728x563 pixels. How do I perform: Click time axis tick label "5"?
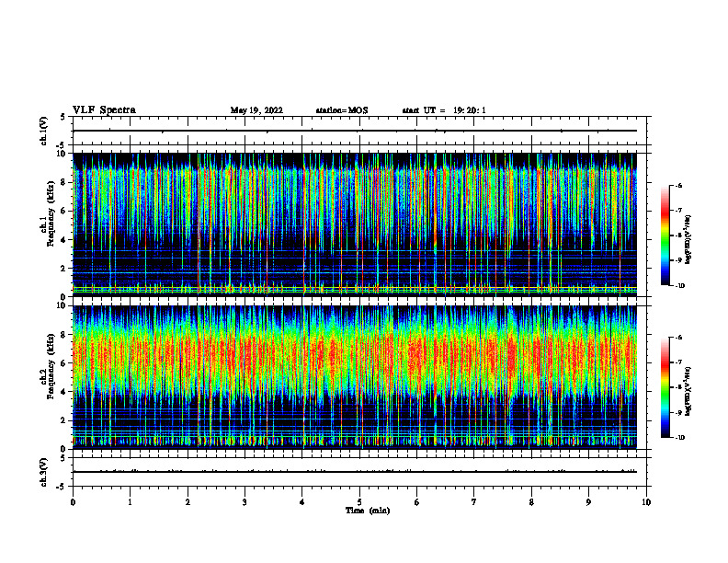click(x=359, y=502)
